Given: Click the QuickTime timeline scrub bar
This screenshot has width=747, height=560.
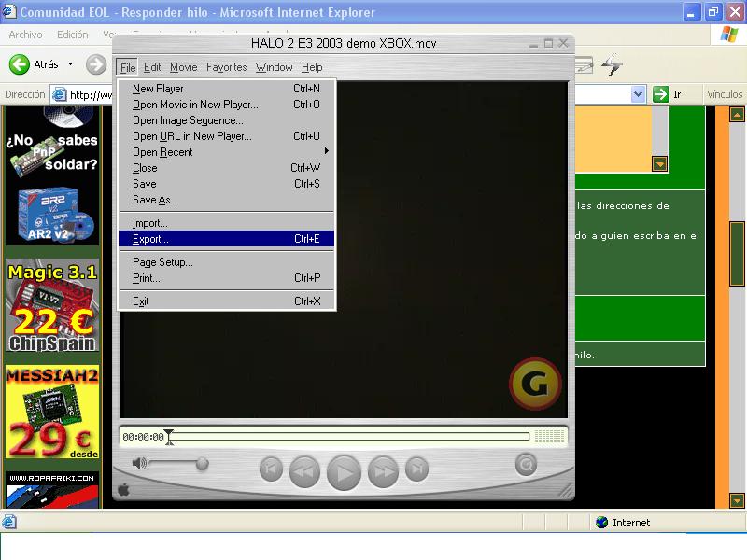Looking at the screenshot, I should pyautogui.click(x=349, y=436).
